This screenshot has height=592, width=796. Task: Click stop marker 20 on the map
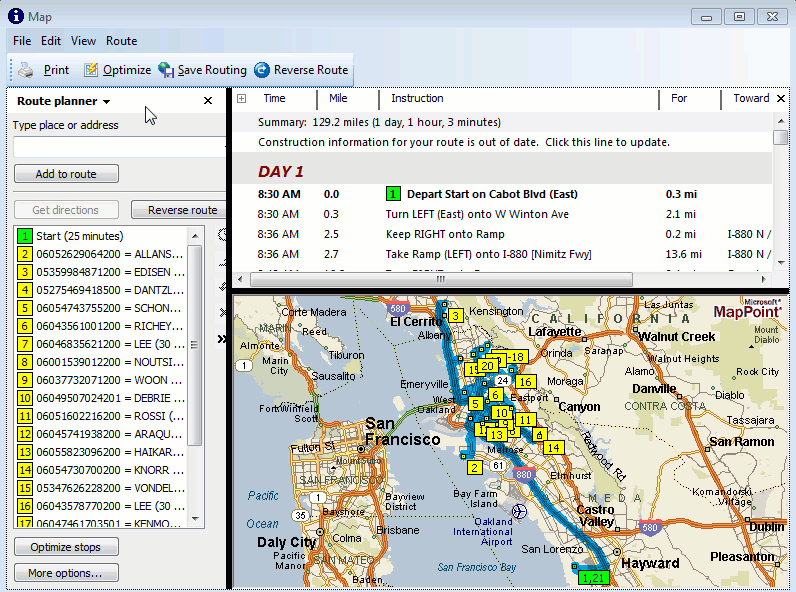click(x=487, y=366)
